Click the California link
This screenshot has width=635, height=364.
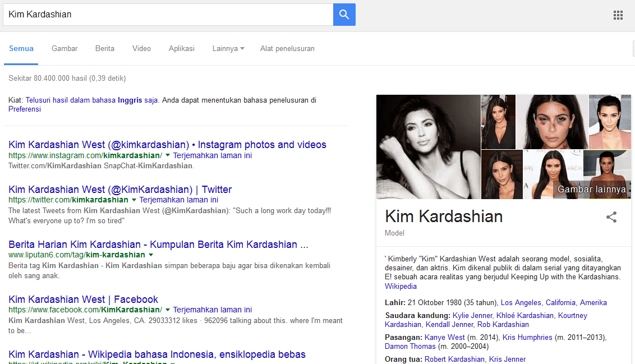[x=560, y=302]
